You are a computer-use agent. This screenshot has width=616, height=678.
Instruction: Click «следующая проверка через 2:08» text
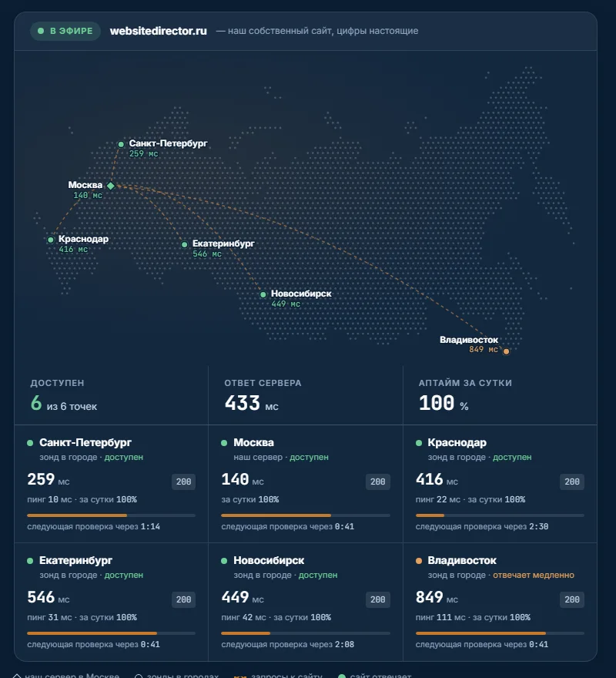pos(287,645)
